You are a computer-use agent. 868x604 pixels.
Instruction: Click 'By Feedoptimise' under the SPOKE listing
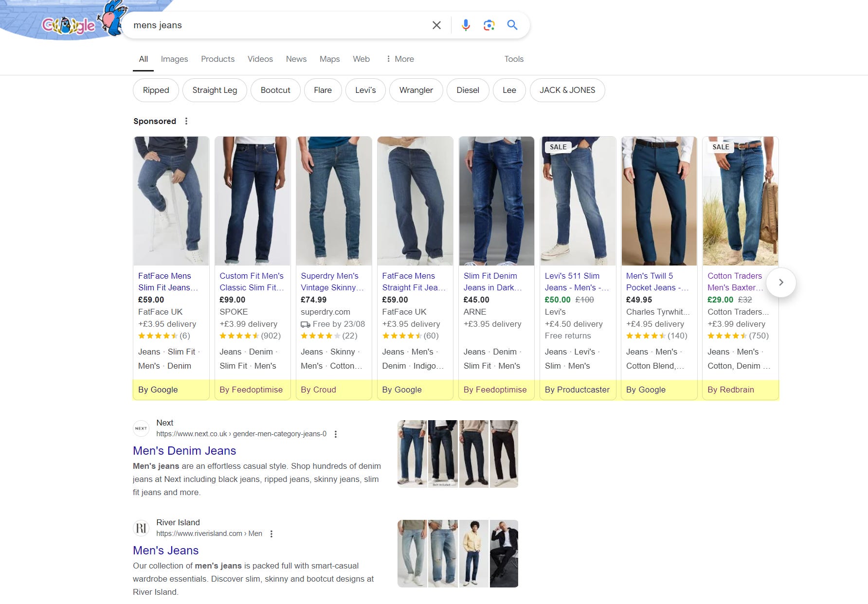(x=251, y=390)
